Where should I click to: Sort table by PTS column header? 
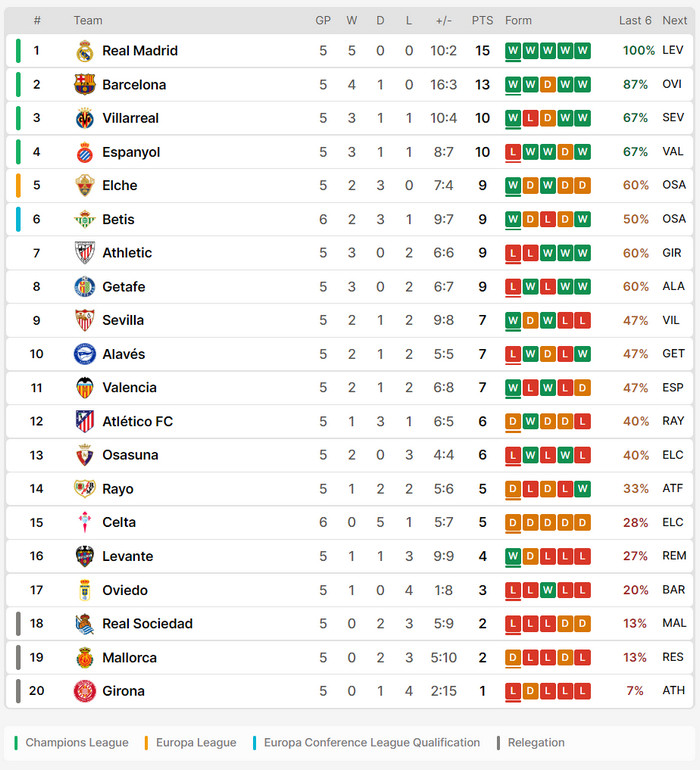482,20
